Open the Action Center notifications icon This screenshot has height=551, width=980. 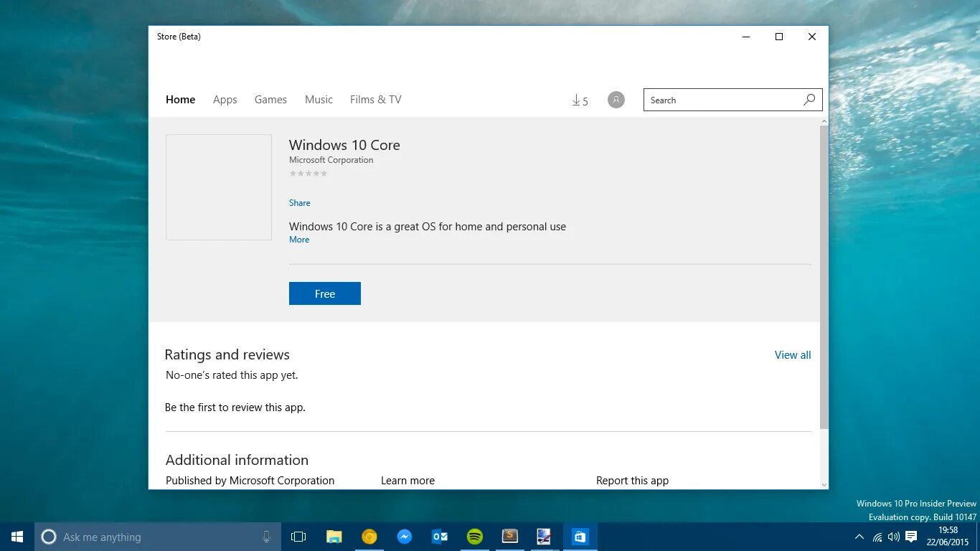pyautogui.click(x=911, y=537)
